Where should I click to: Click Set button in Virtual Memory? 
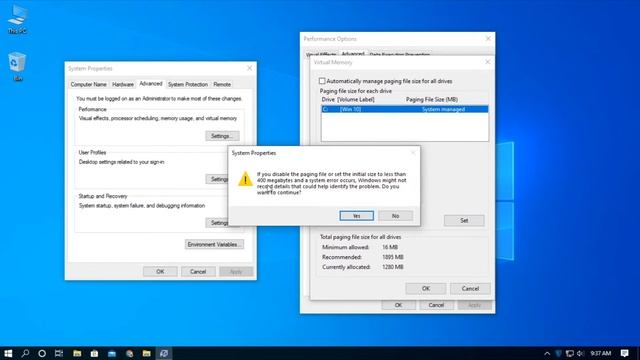coord(464,220)
